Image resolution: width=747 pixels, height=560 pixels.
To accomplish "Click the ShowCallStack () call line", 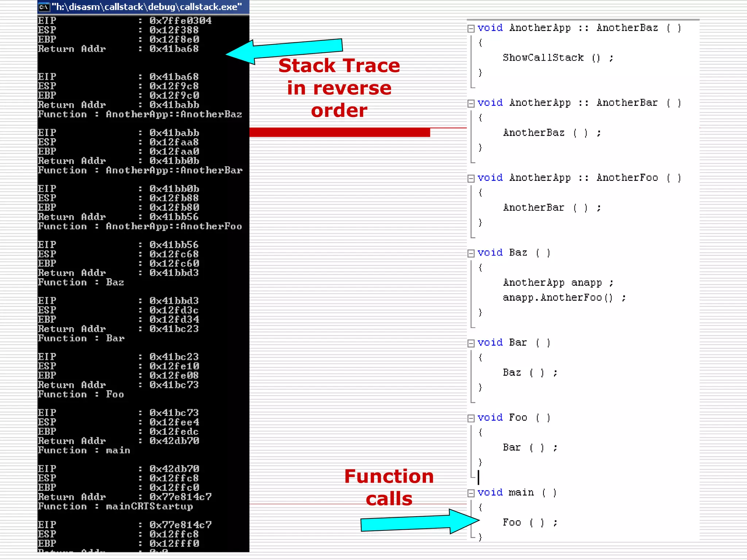I will coord(558,58).
